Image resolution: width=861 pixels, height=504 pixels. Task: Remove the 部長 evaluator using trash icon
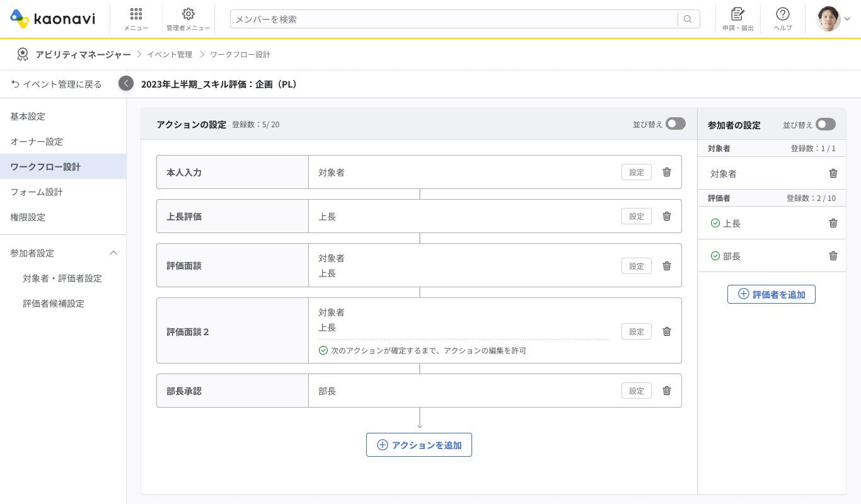(833, 256)
